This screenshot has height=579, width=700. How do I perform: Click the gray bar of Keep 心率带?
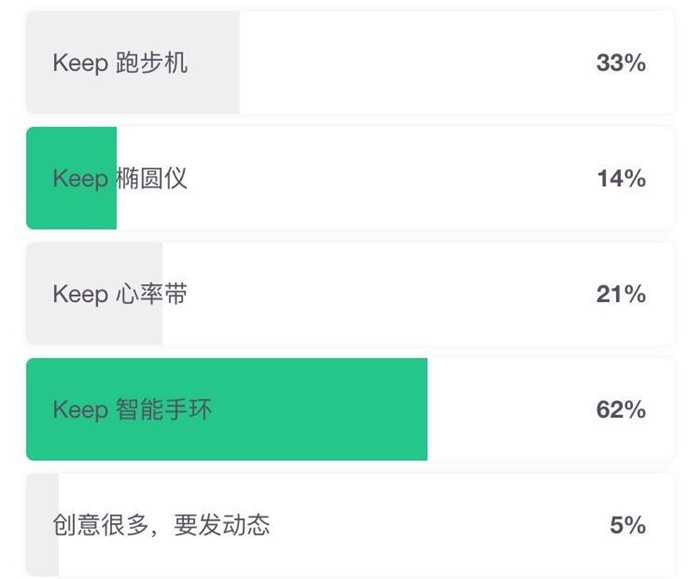click(x=94, y=294)
